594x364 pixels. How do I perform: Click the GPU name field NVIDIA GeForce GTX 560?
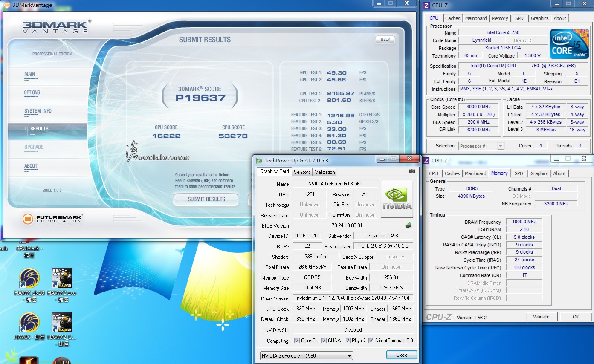pos(335,184)
